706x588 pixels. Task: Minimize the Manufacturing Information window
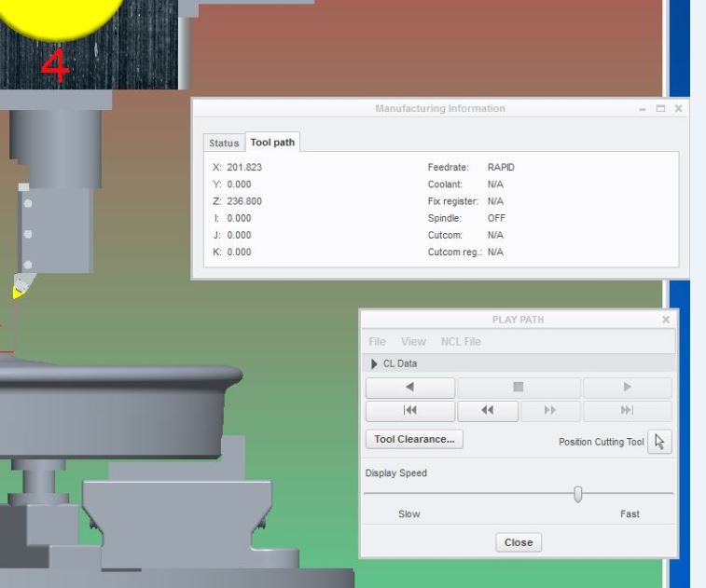[642, 109]
